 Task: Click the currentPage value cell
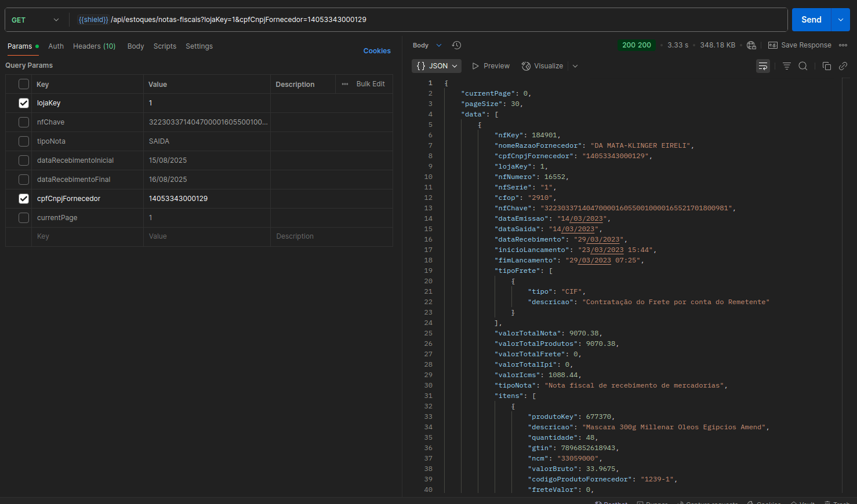207,218
